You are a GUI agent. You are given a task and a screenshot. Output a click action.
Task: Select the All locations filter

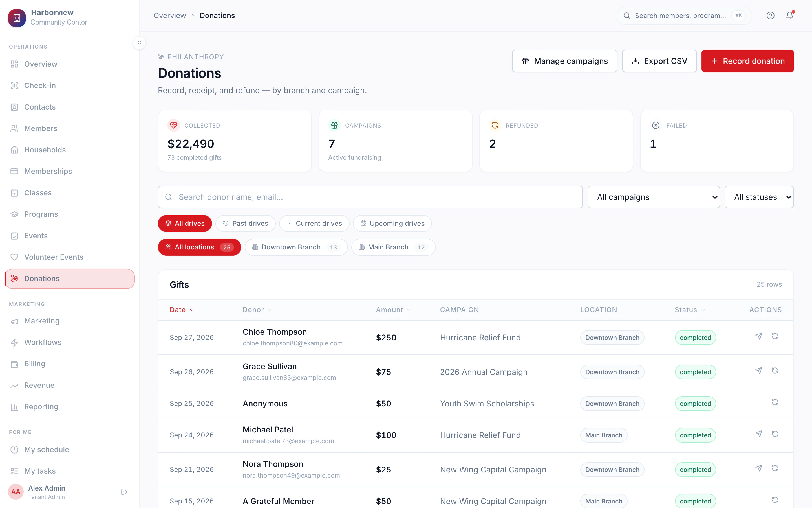pyautogui.click(x=199, y=247)
